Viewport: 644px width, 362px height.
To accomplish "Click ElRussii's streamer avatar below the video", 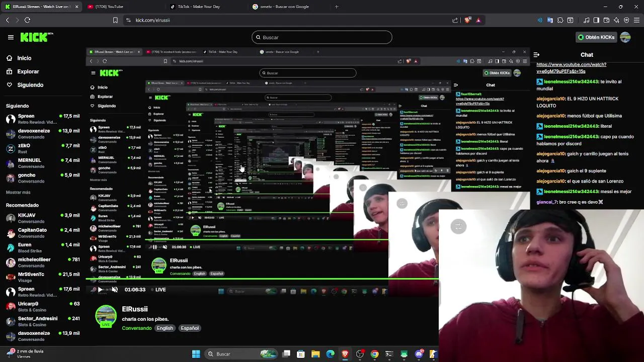I will pyautogui.click(x=106, y=316).
